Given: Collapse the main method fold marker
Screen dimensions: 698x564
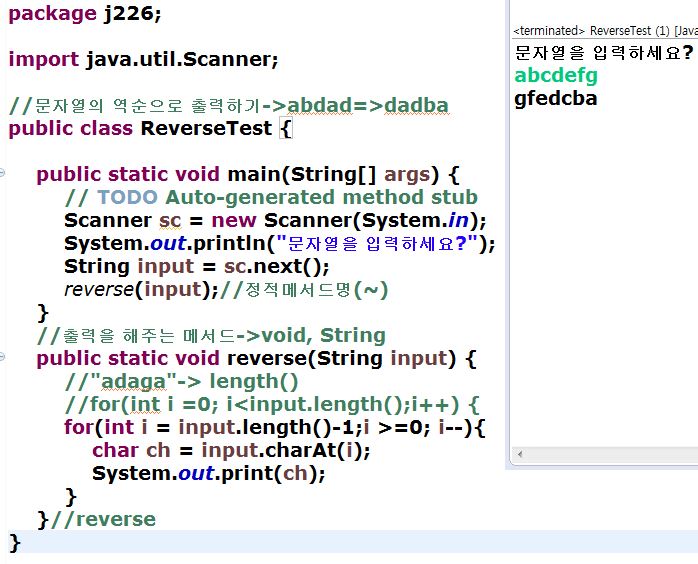Looking at the screenshot, I should pyautogui.click(x=2, y=172).
